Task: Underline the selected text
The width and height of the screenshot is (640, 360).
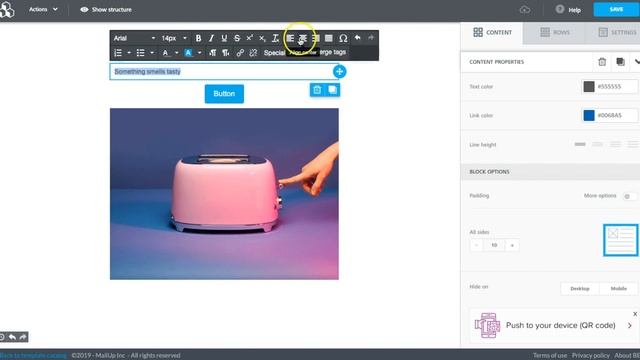Action: [224, 38]
